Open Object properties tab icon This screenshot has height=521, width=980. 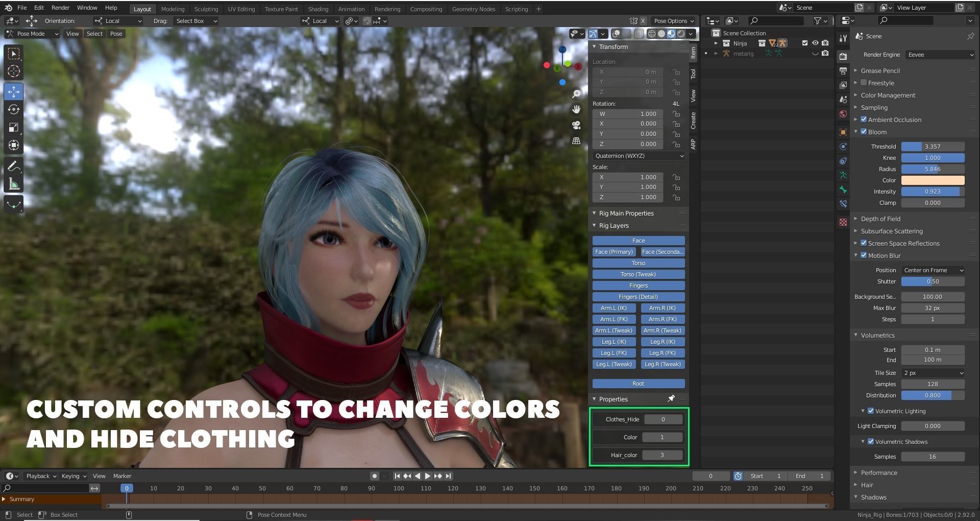[x=843, y=132]
